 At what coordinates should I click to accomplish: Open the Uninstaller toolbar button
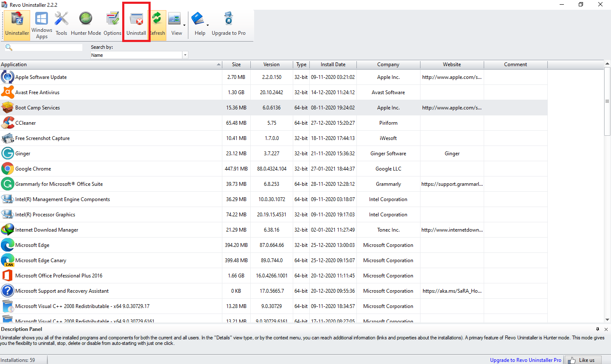pos(17,25)
